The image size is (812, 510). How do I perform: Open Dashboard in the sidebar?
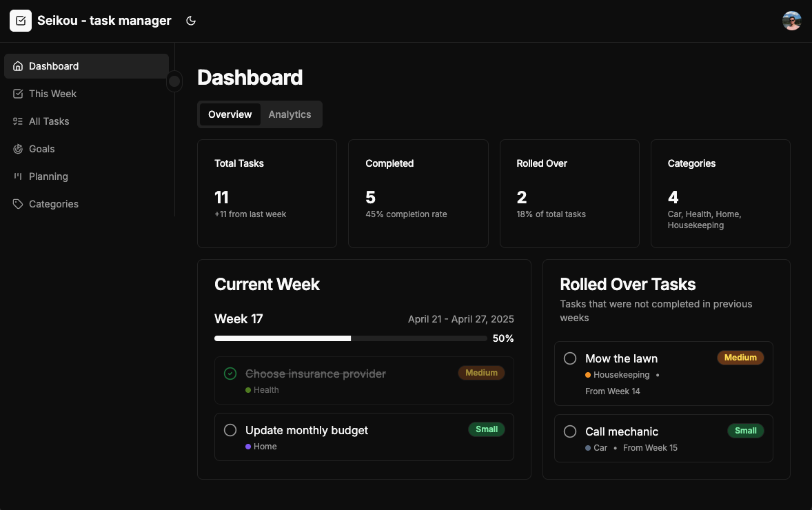coord(86,66)
